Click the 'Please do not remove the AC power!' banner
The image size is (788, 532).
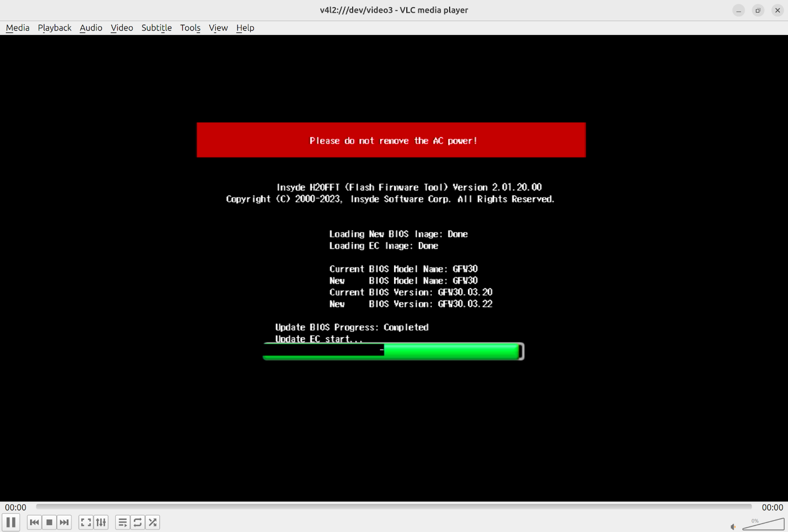click(391, 140)
